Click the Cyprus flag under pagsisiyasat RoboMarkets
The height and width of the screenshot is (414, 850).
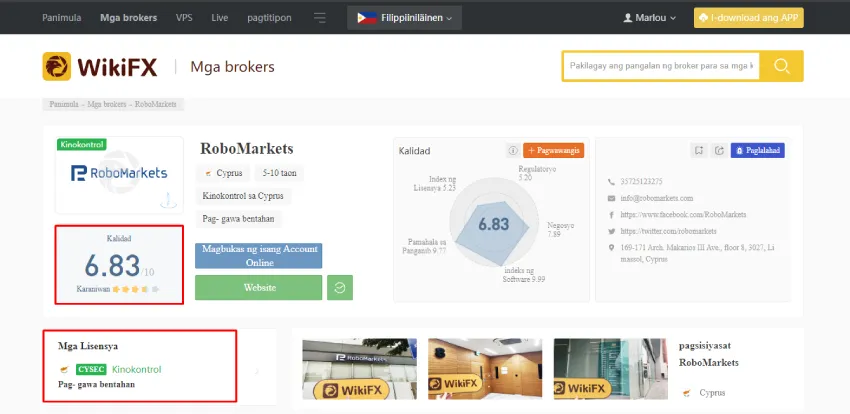(687, 393)
